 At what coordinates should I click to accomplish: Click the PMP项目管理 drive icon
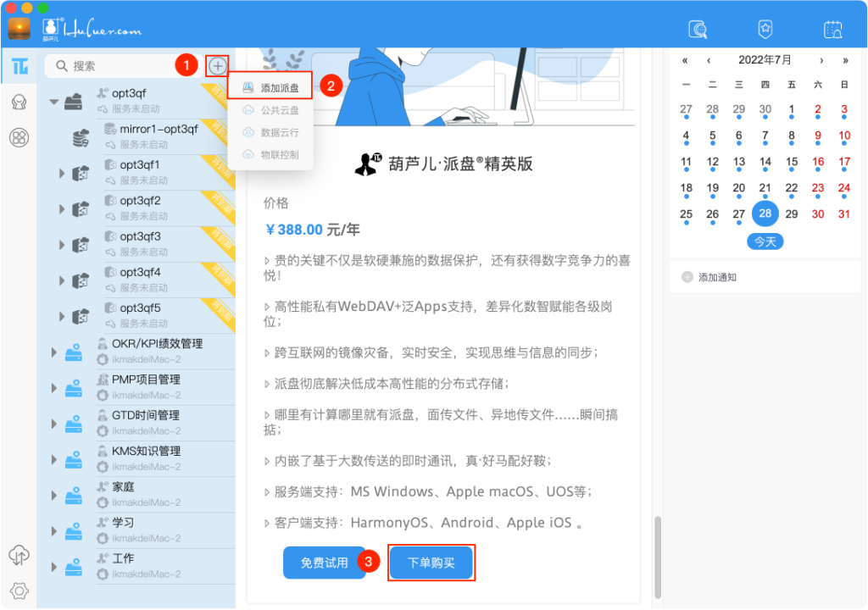click(74, 388)
